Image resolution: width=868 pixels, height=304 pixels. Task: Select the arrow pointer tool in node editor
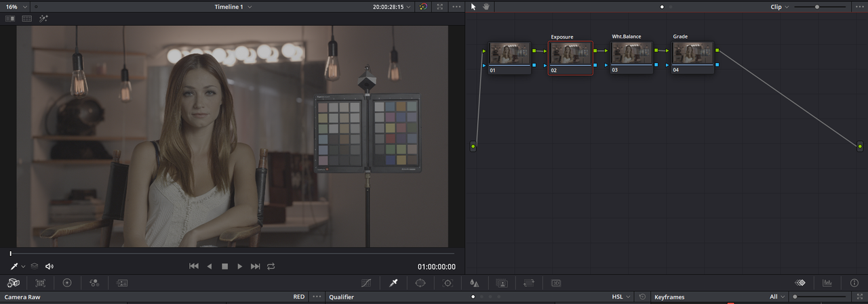coord(473,7)
